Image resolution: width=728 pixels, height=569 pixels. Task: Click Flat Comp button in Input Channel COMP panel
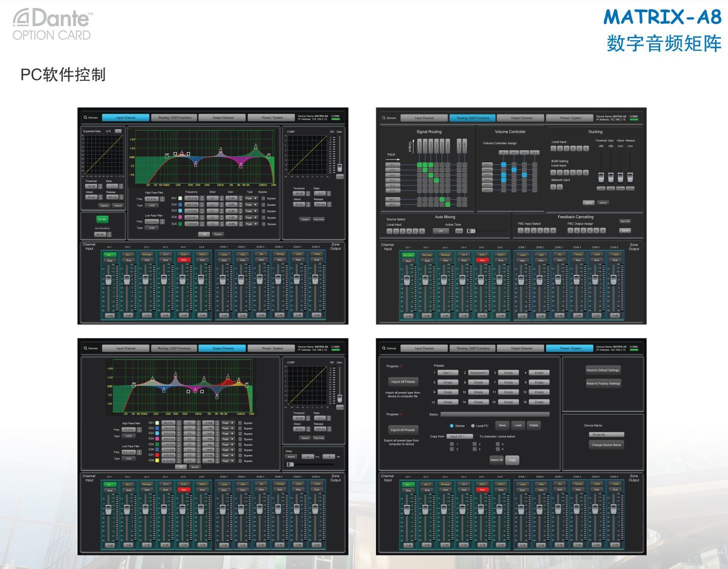(319, 219)
